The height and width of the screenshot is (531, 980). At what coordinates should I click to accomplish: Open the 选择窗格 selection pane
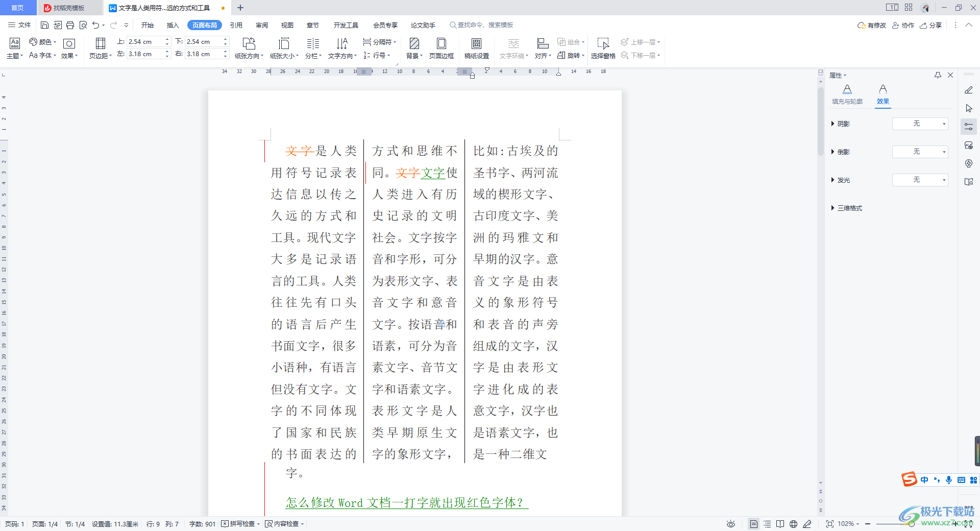[603, 49]
